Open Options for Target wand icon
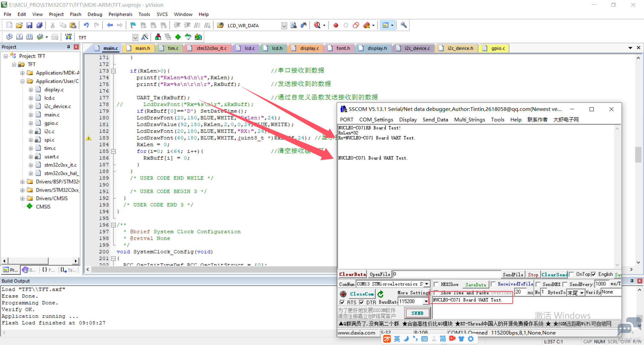 tap(145, 37)
